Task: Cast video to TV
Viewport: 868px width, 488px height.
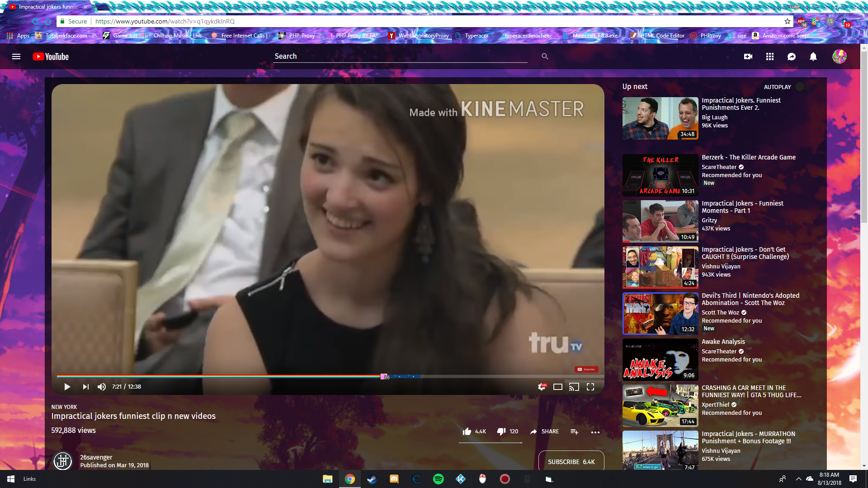Action: [x=574, y=387]
